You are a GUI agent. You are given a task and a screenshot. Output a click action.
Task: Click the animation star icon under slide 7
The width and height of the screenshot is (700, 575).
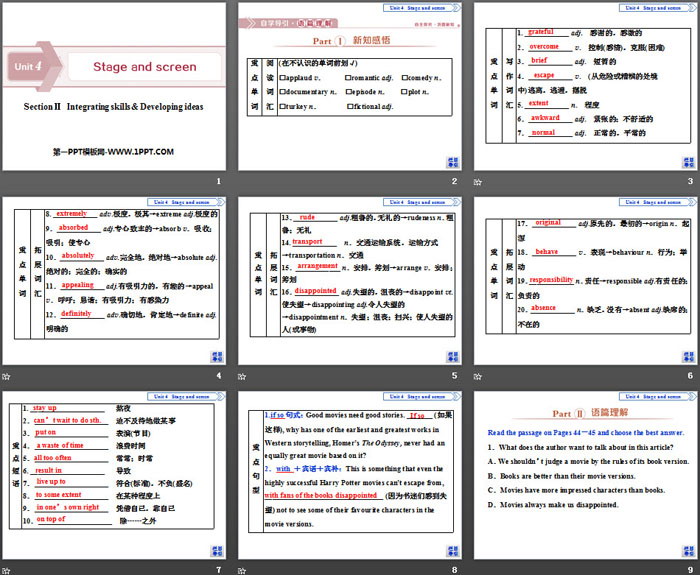click(6, 568)
